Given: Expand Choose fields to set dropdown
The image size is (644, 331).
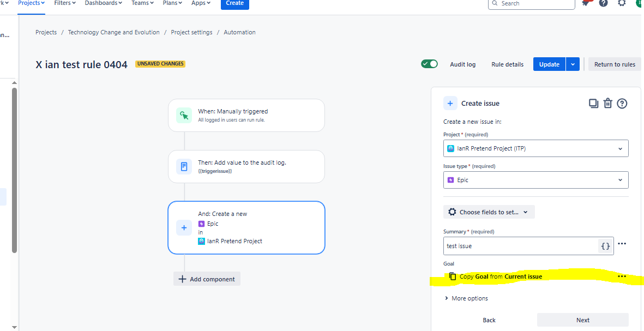Looking at the screenshot, I should [x=489, y=212].
